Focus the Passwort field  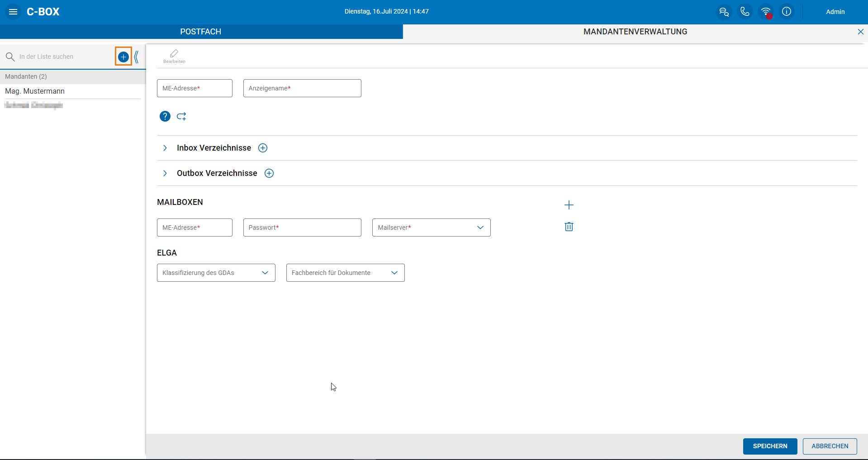[302, 228]
